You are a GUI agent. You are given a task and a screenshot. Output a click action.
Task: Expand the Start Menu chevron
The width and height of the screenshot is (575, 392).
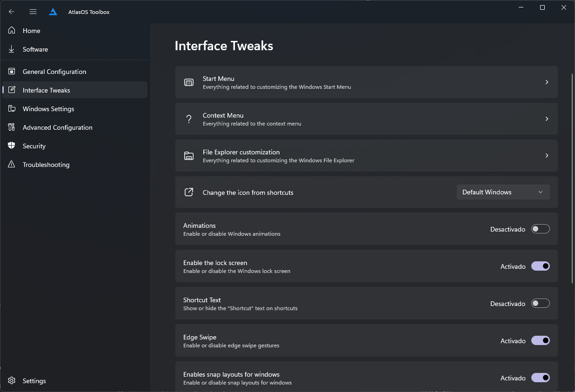(x=547, y=82)
